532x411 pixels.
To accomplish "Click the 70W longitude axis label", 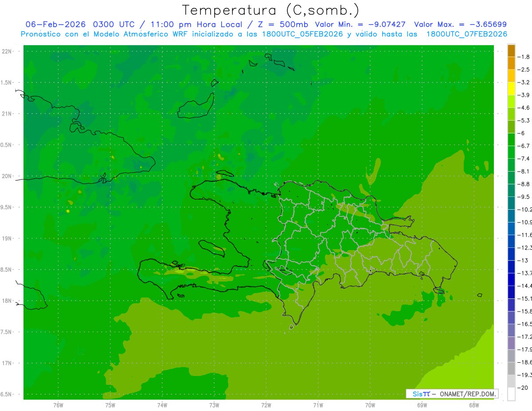I will coord(370,405).
